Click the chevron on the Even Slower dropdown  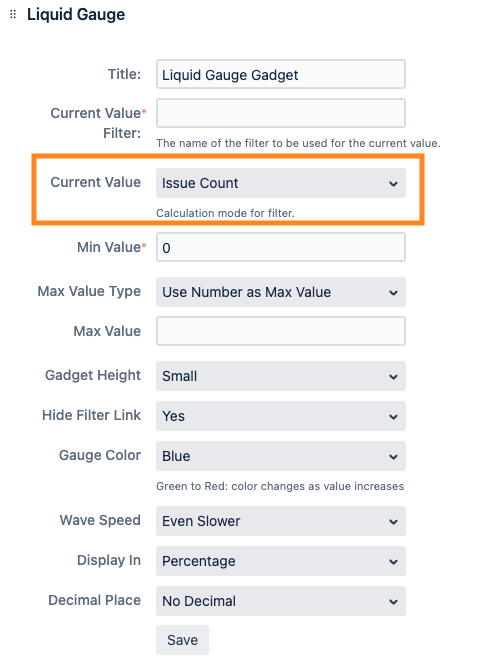pyautogui.click(x=393, y=522)
